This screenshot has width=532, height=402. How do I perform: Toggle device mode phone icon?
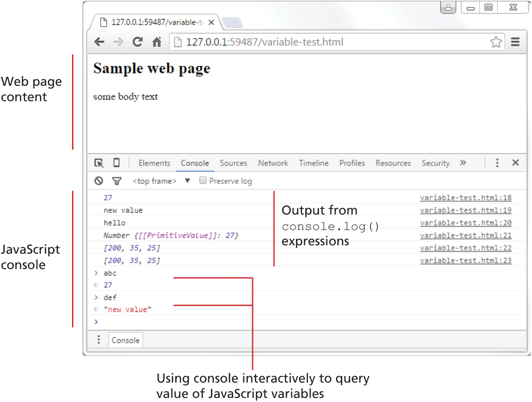pos(116,163)
